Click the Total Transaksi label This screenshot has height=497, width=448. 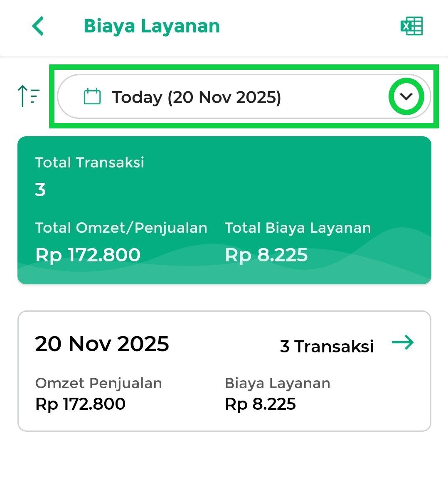point(90,162)
